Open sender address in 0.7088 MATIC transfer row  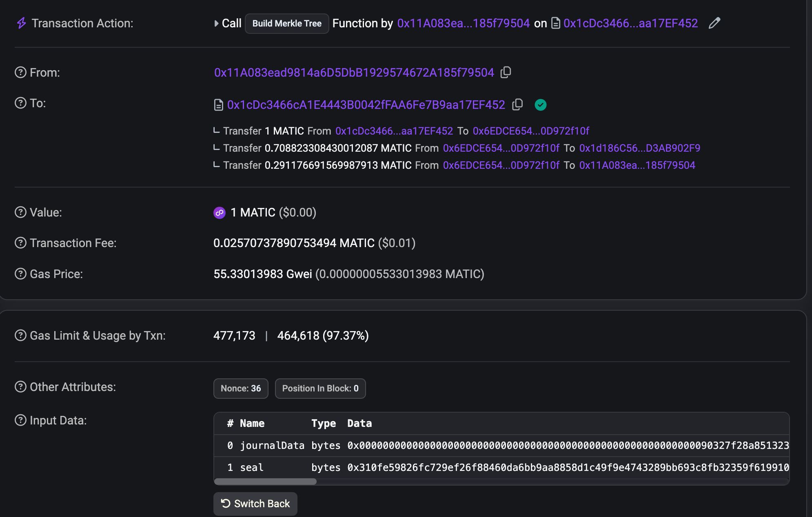coord(501,148)
